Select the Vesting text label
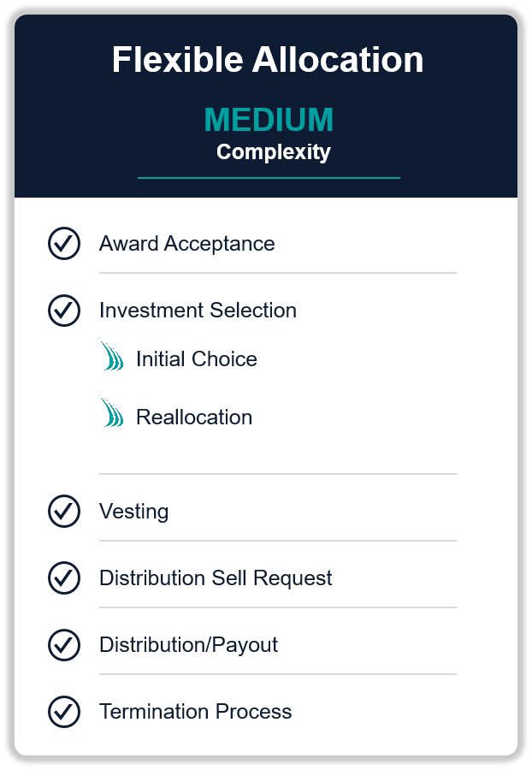This screenshot has height=770, width=532. point(134,512)
